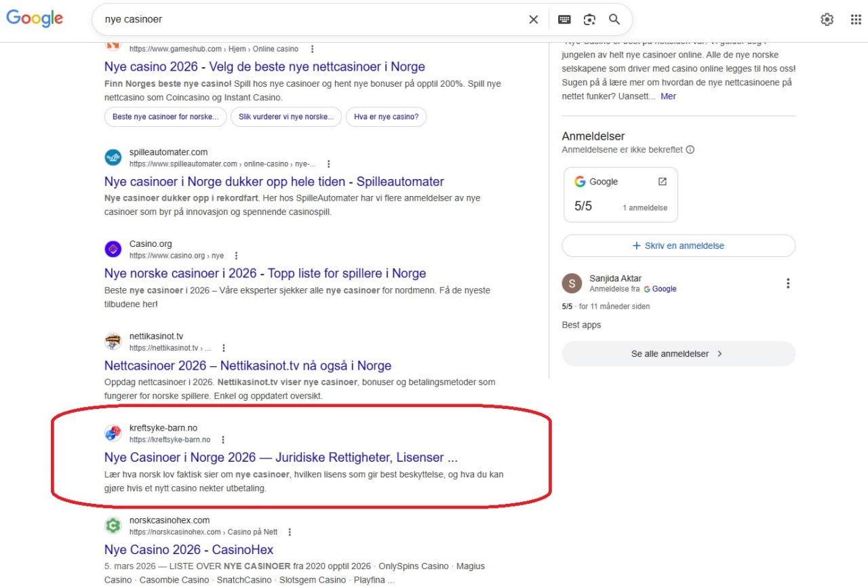This screenshot has height=588, width=868.
Task: Clear the search box text
Action: 534,20
